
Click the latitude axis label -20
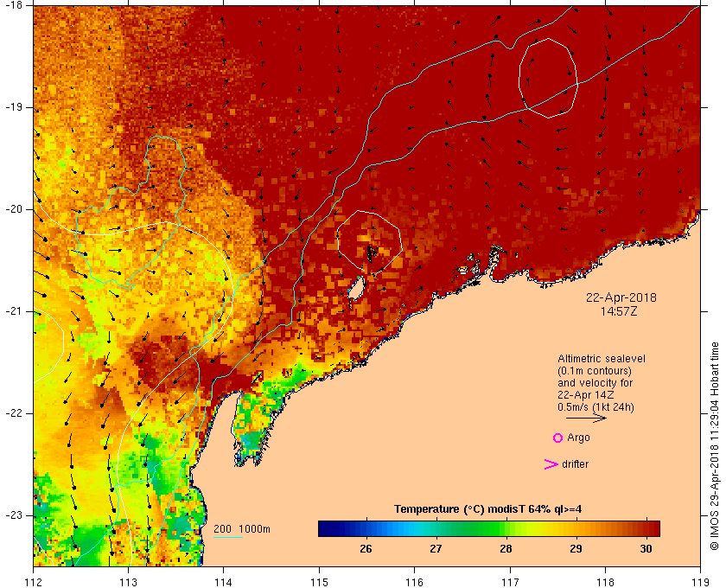pos(14,209)
